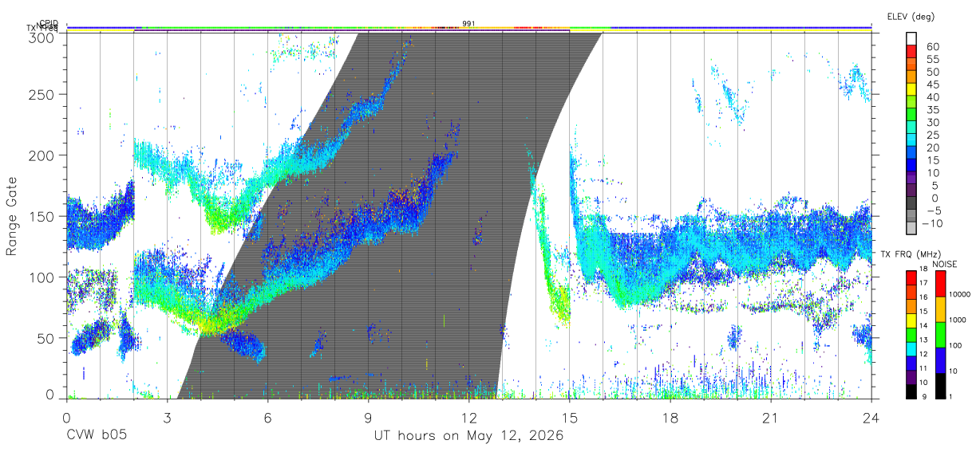The height and width of the screenshot is (452, 980).
Task: Click the UT hour 12 tick label
Action: click(x=468, y=418)
